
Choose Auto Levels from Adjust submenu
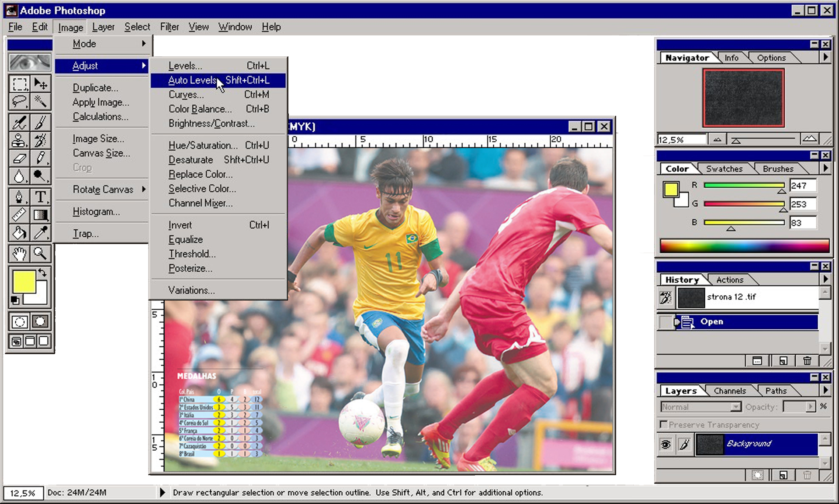[x=218, y=80]
